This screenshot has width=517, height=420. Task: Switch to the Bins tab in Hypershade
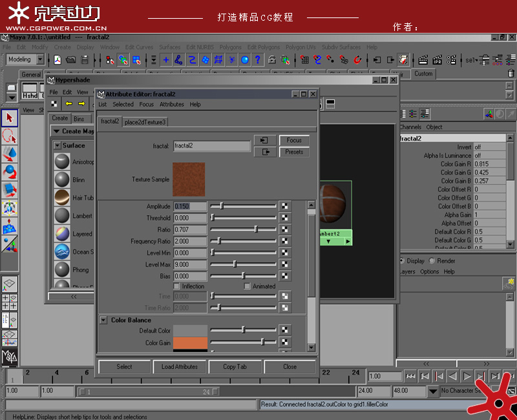(x=79, y=119)
